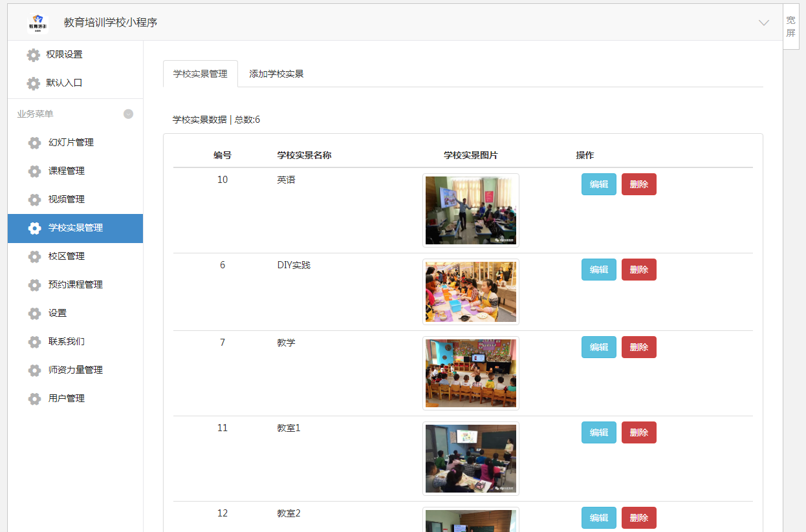Screen dimensions: 806x532
Task: Open 联系我们 menu item
Action: click(x=75, y=341)
